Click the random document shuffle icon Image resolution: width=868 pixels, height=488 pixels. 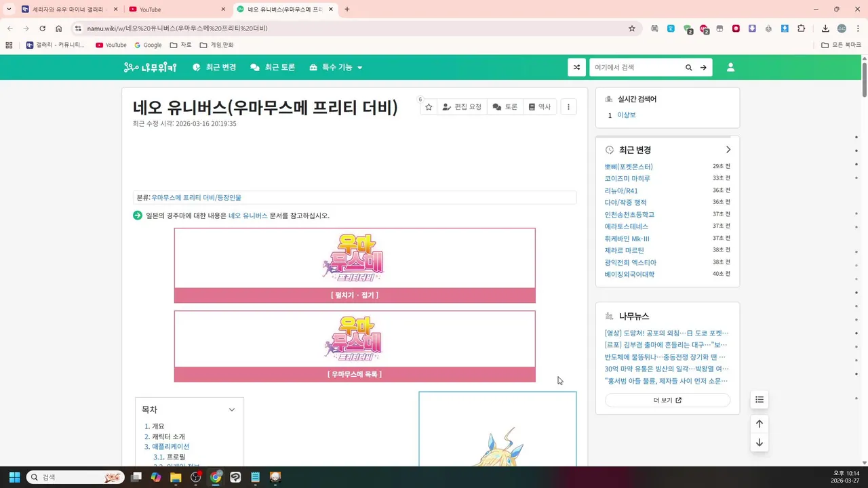coord(576,67)
